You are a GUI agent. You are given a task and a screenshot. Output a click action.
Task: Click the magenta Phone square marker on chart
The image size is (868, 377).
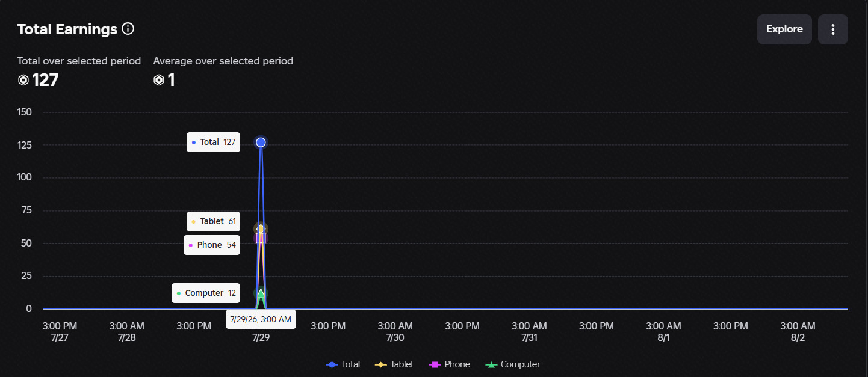(261, 238)
